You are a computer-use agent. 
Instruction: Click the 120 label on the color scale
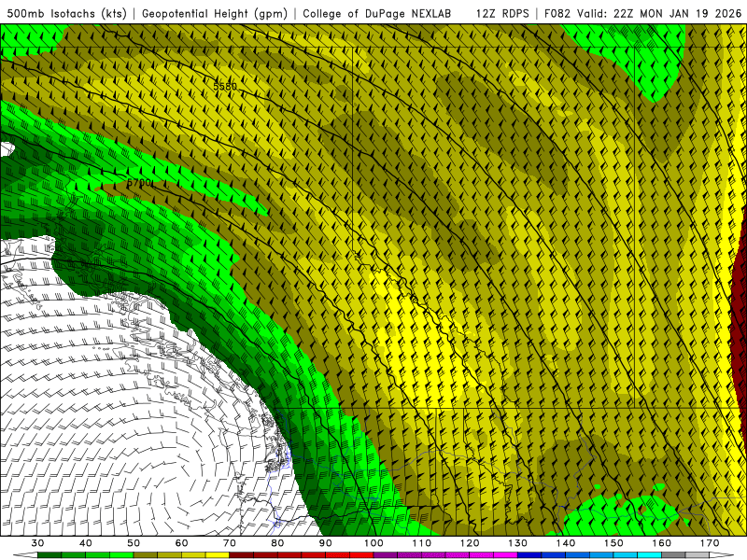pyautogui.click(x=470, y=543)
